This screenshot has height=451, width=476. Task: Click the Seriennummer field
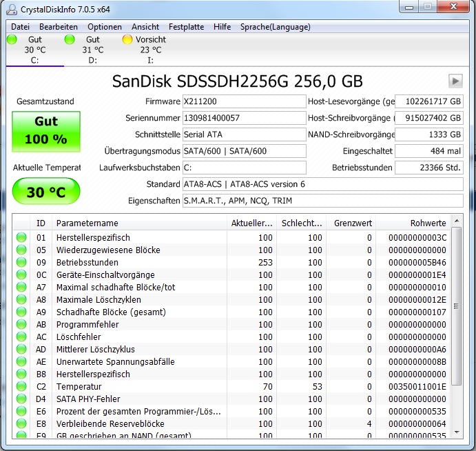coord(244,118)
